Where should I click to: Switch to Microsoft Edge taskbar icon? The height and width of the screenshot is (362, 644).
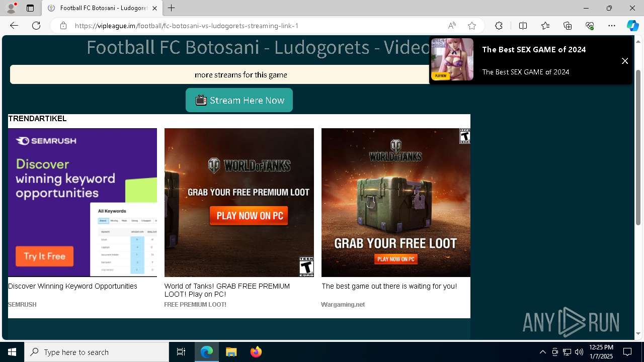click(207, 352)
